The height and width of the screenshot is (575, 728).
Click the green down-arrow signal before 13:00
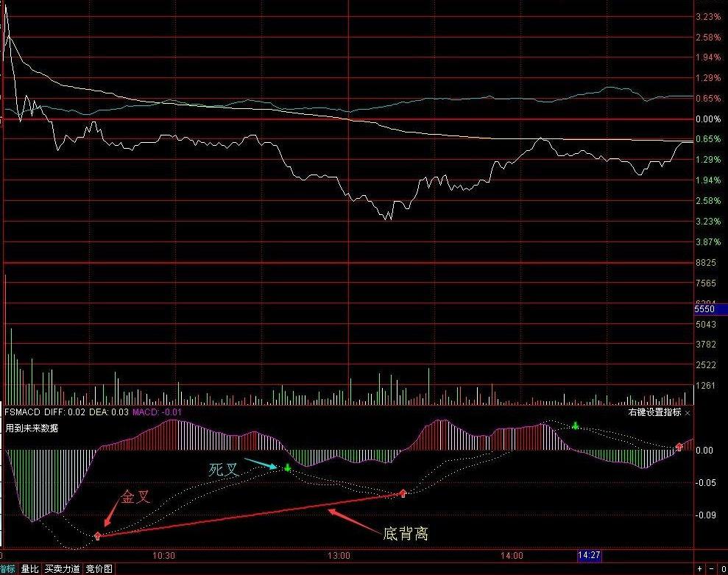(x=287, y=468)
